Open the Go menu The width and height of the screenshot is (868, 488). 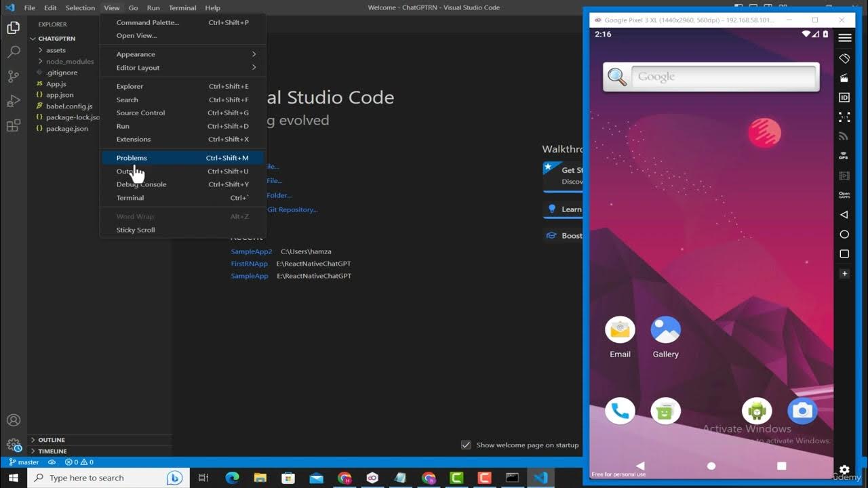click(133, 7)
